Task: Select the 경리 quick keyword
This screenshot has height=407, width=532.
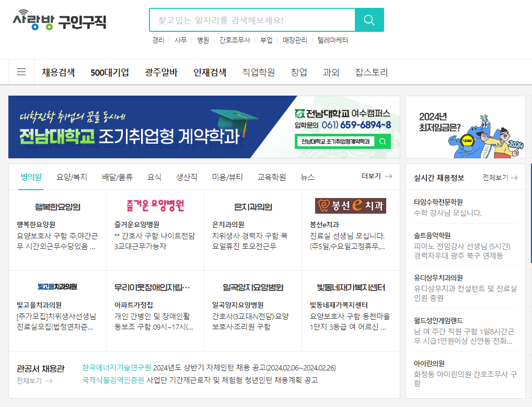Action: pyautogui.click(x=158, y=40)
